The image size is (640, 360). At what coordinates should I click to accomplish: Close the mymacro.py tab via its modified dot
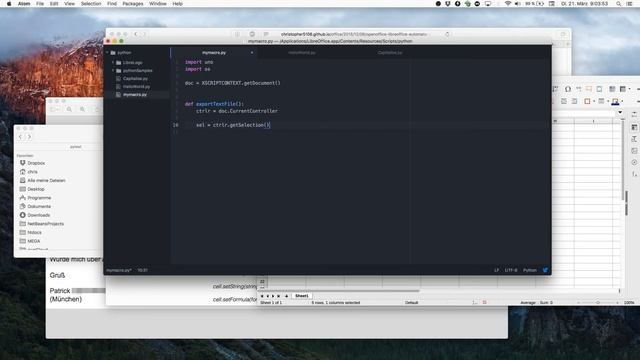[x=252, y=53]
